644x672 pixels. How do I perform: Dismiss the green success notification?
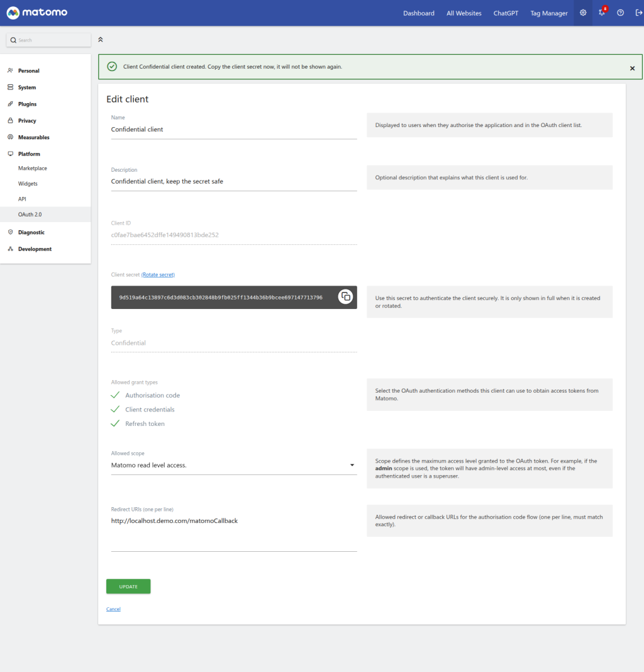(x=632, y=68)
